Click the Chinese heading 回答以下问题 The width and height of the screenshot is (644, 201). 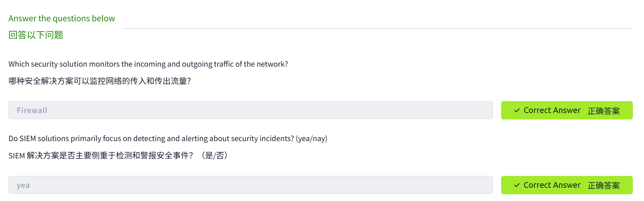coord(36,35)
